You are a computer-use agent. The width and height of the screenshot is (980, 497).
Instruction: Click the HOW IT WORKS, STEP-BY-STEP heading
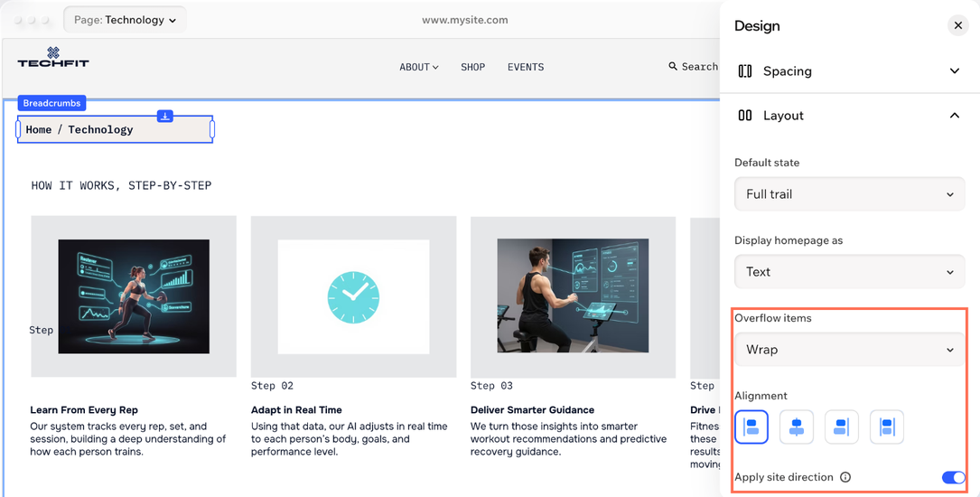click(121, 185)
